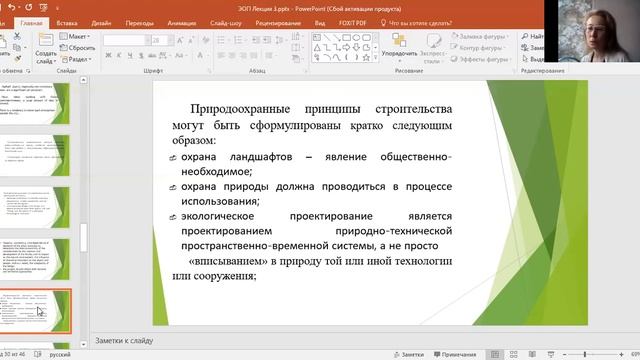Clear all formatting eraser icon
The width and height of the screenshot is (640, 360).
coord(206,40)
